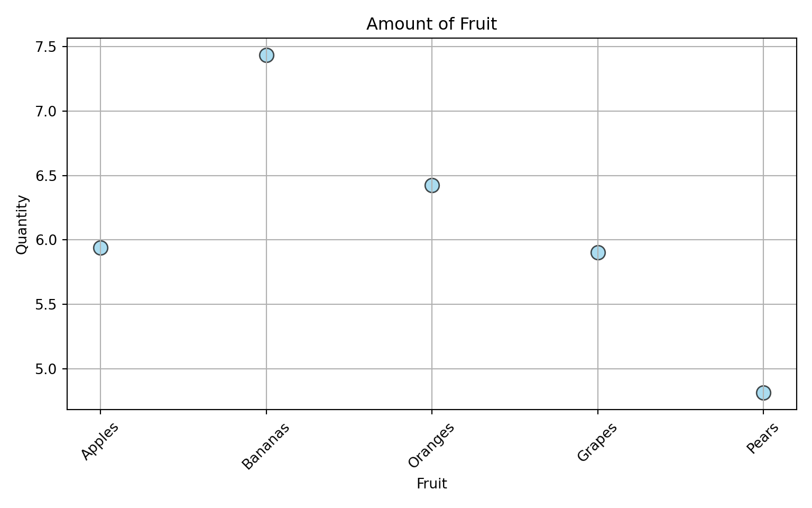Click the Apples data point

tap(100, 248)
